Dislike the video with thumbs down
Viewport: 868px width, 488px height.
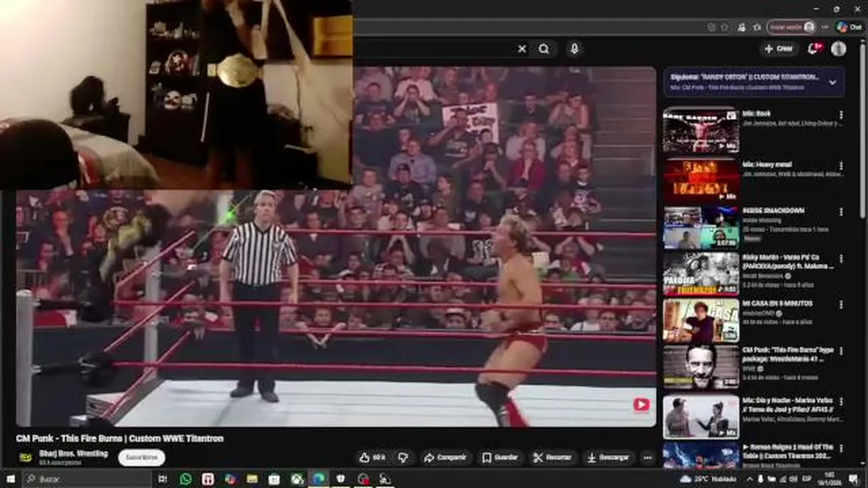click(x=403, y=457)
